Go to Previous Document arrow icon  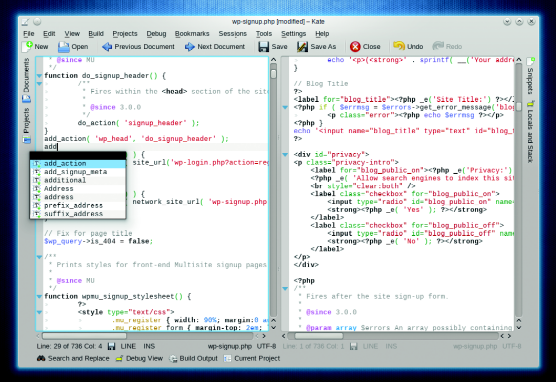coord(107,47)
